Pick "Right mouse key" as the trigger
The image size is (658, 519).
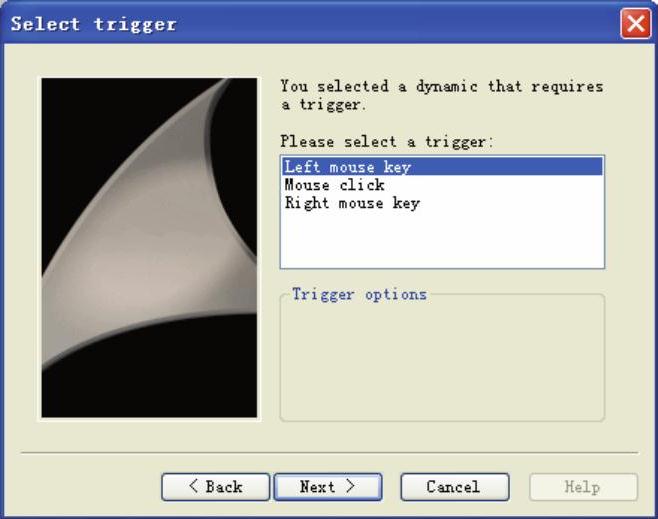click(352, 203)
